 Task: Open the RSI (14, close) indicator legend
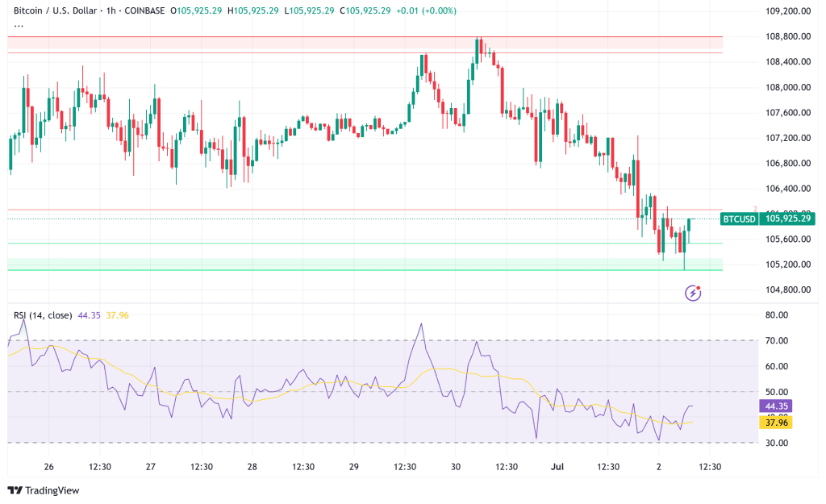click(x=43, y=315)
